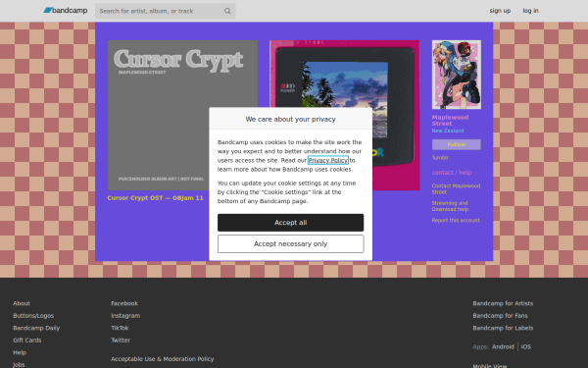This screenshot has width=588, height=368.
Task: Choose Accept necessary only
Action: coord(291,244)
